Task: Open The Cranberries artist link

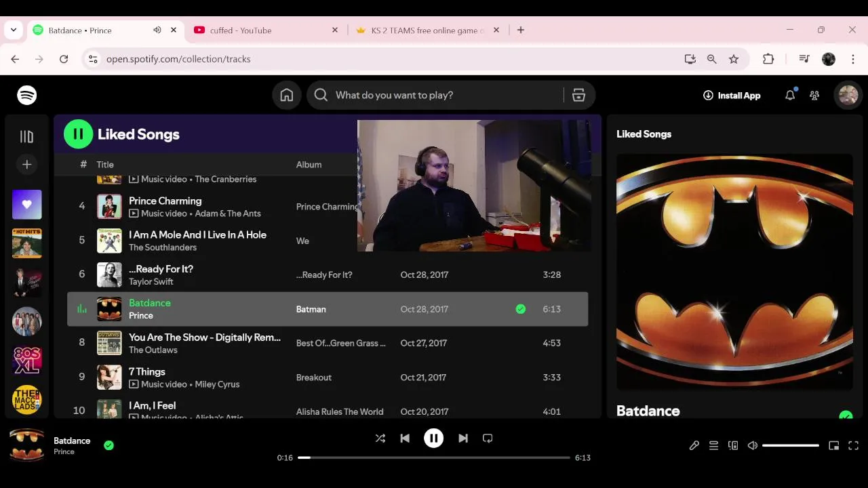Action: [226, 180]
